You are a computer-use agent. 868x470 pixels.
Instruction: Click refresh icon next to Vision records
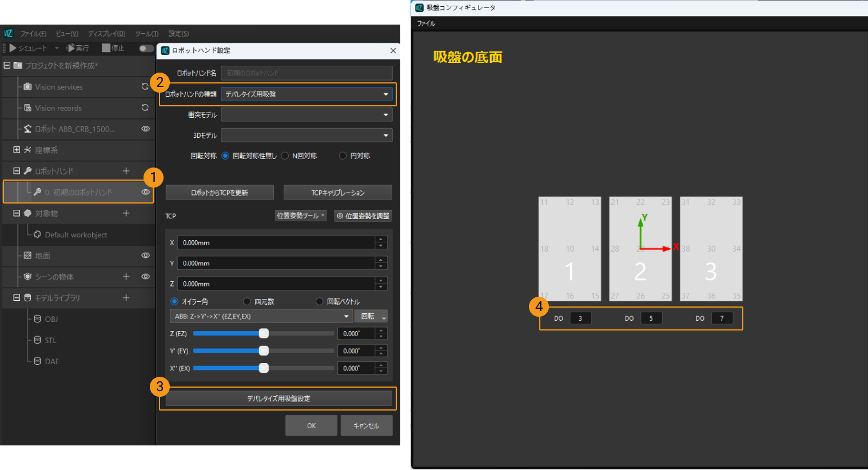145,108
